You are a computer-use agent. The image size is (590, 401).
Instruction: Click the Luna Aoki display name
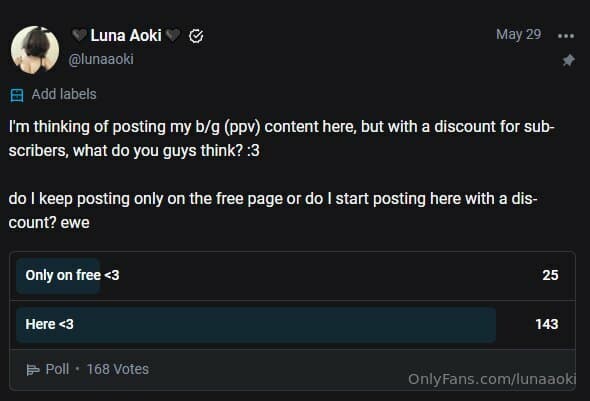126,36
